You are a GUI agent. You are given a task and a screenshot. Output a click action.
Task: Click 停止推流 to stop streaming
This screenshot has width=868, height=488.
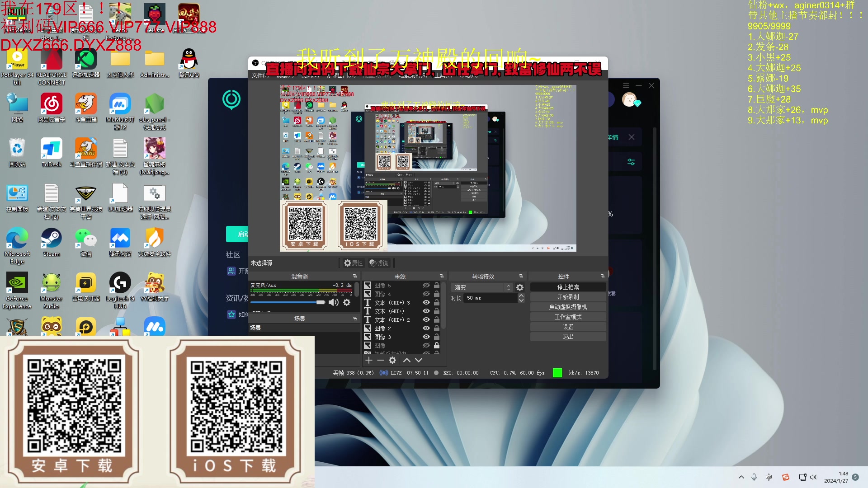(x=568, y=287)
